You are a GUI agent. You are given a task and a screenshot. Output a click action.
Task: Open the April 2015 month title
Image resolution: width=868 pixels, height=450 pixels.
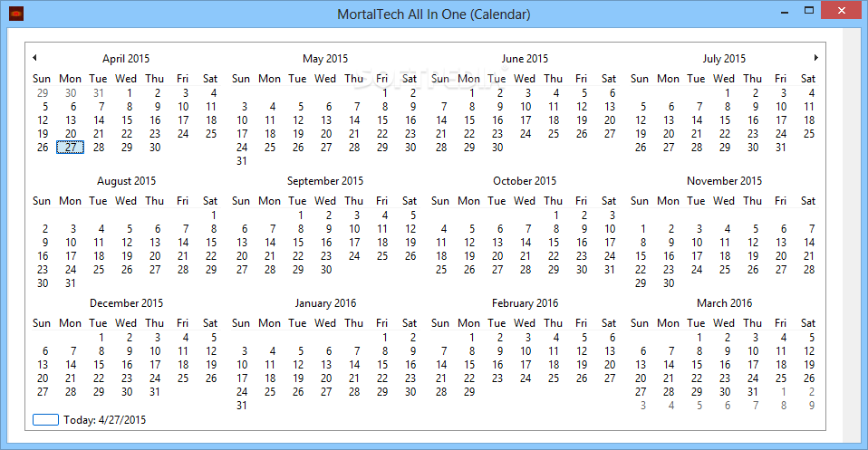point(126,59)
